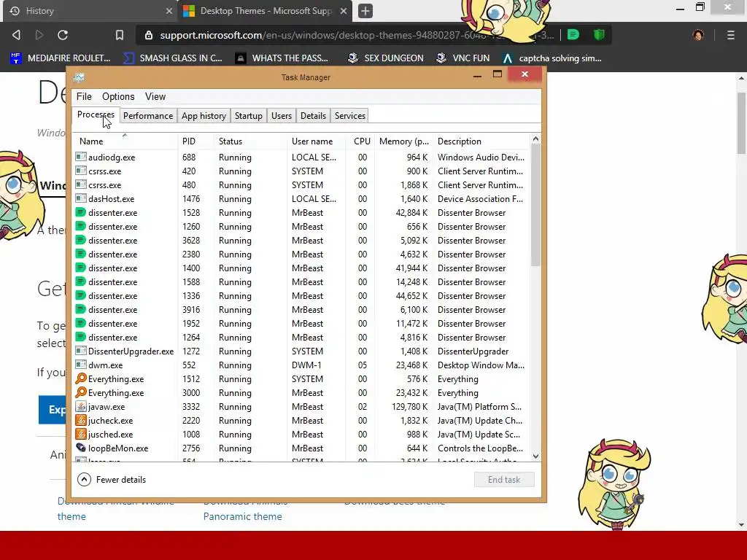Viewport: 747px width, 560px height.
Task: Select the Everything.exe icon with PID 1512
Action: pos(81,378)
